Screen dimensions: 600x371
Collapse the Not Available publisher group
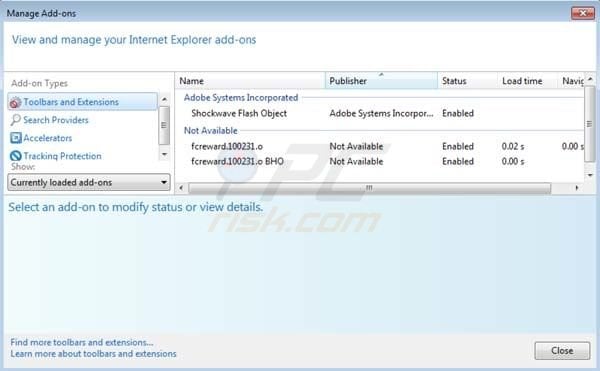coord(211,130)
